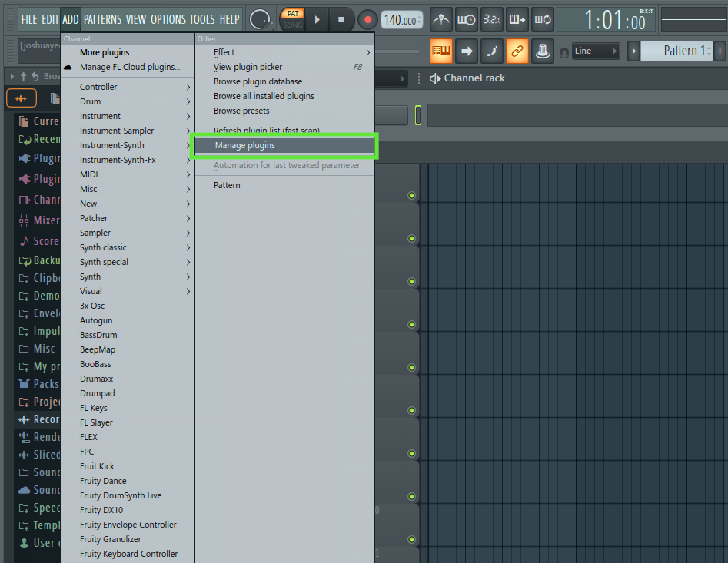
Task: Open the Line snap dropdown
Action: point(596,51)
